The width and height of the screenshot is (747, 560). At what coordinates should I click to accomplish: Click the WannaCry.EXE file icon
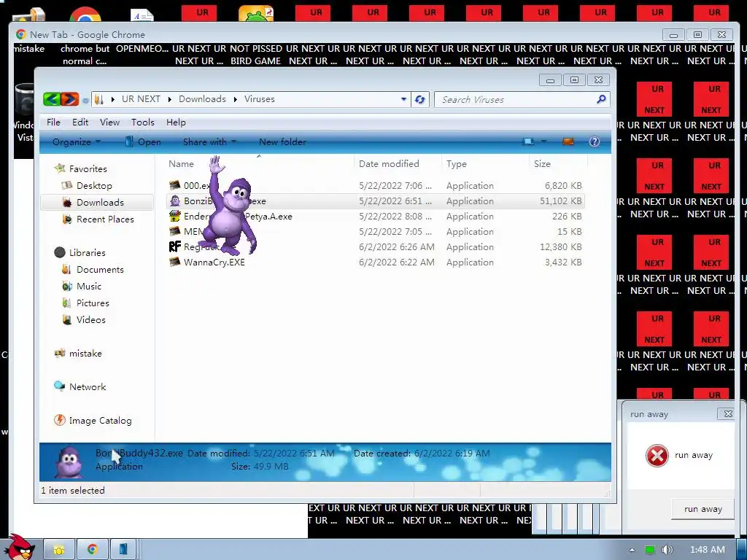(x=175, y=262)
